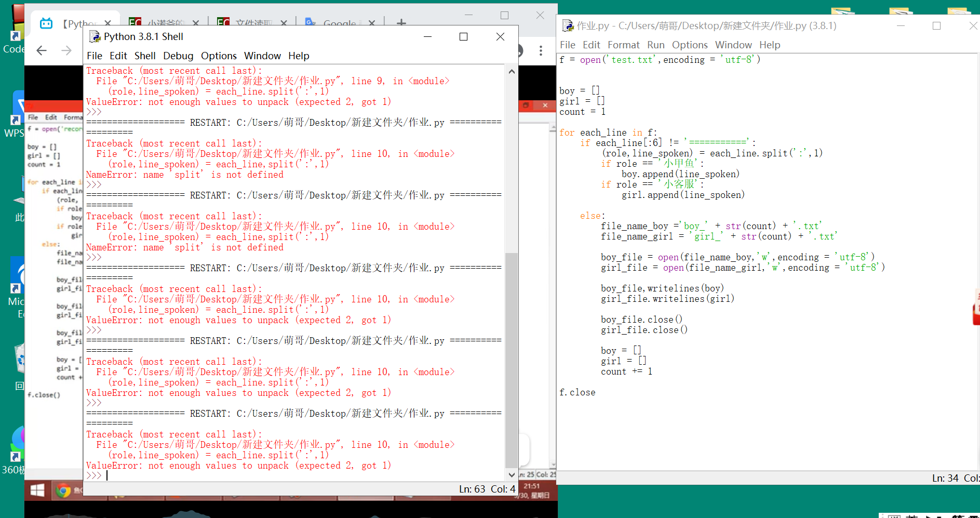Click the File menu in the video's editor
The height and width of the screenshot is (518, 980).
[33, 117]
